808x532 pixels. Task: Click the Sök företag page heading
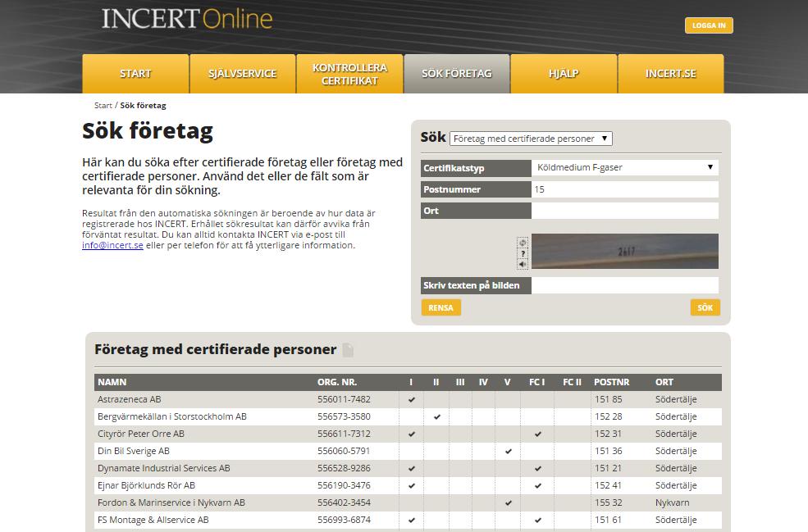(x=148, y=131)
